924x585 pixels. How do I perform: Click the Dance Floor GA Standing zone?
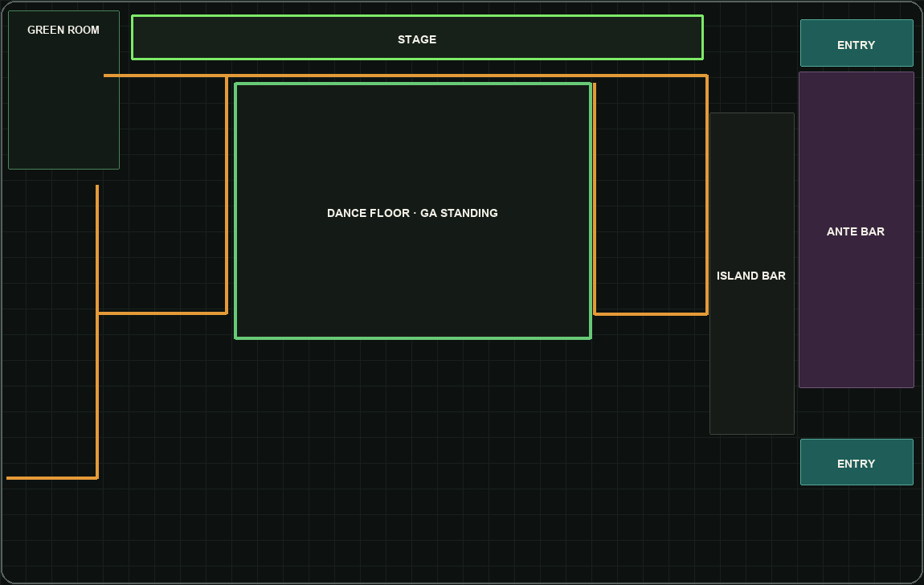(413, 211)
